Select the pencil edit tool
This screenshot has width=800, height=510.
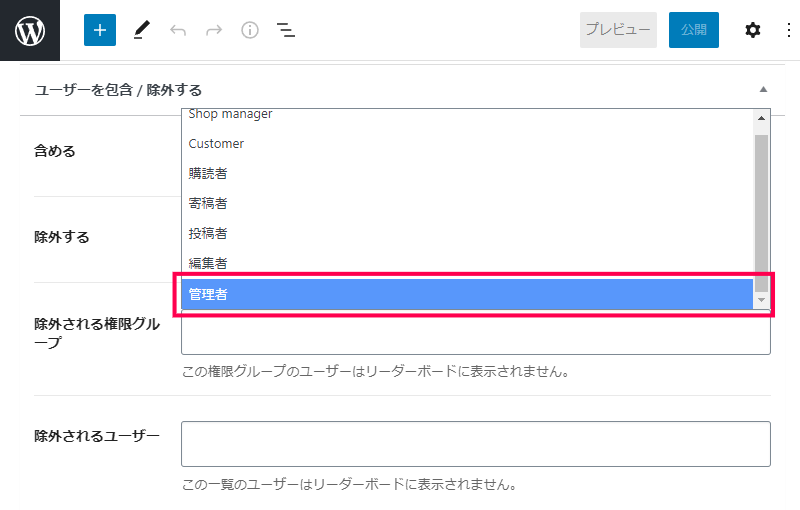tap(142, 30)
